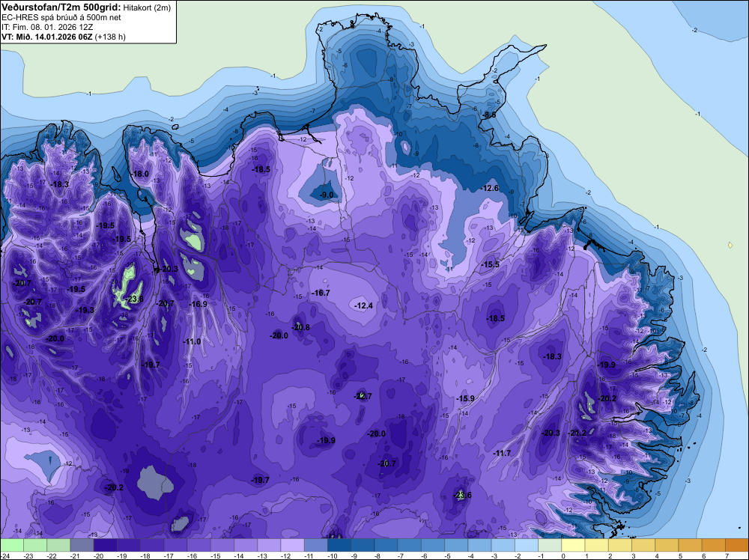Select the dark purple legend swatch above -20
Screen dimensions: 749x560
105,545
